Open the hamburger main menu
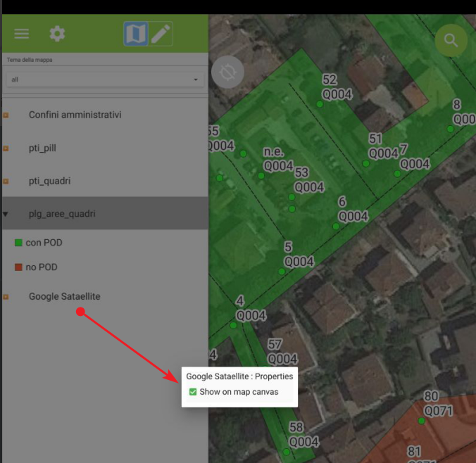 point(22,34)
